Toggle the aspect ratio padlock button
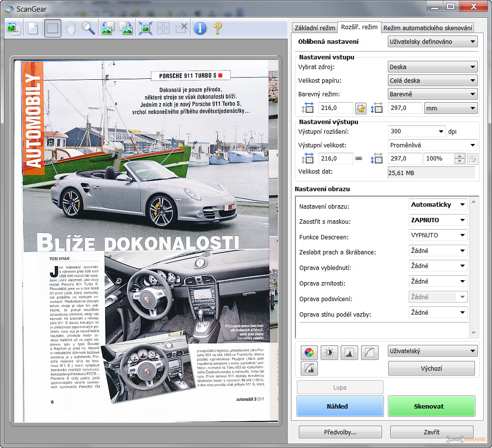Viewport: 492px width, 448px height. point(360,108)
